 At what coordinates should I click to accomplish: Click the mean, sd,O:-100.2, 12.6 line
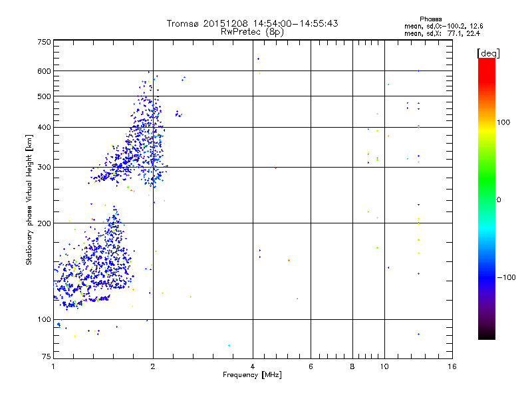pyautogui.click(x=444, y=27)
